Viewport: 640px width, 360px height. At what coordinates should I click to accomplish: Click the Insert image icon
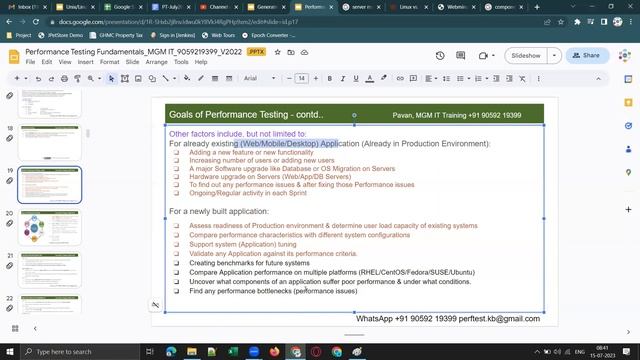[x=138, y=78]
